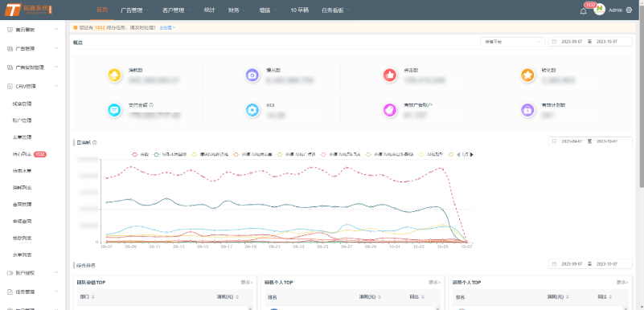Click 更多 in 团队业绩TOP card
The height and width of the screenshot is (310, 644).
(x=247, y=283)
